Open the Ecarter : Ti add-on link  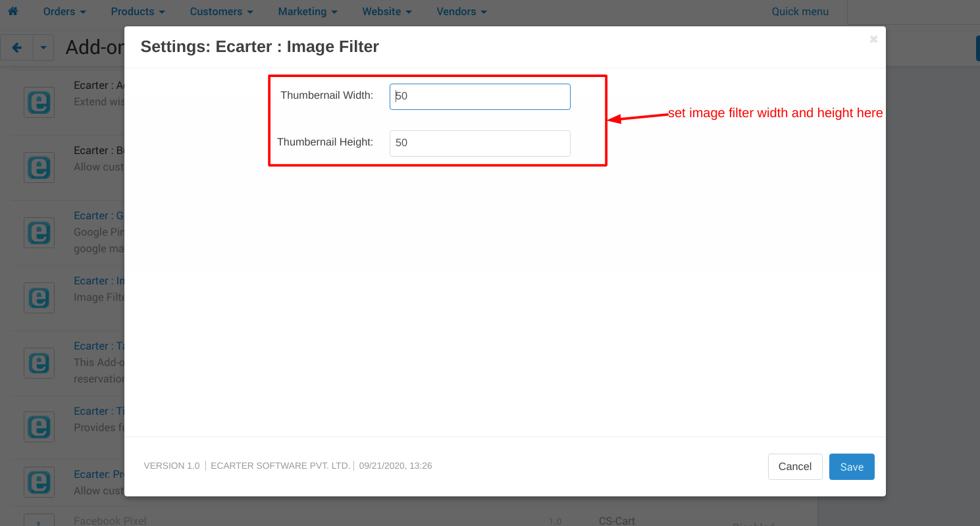(99, 411)
